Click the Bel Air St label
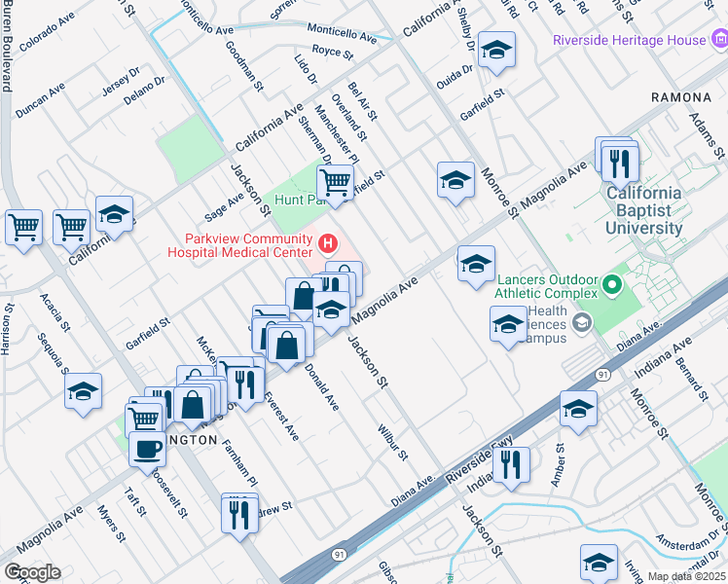Screen dimensions: 728x584 pos(363,101)
